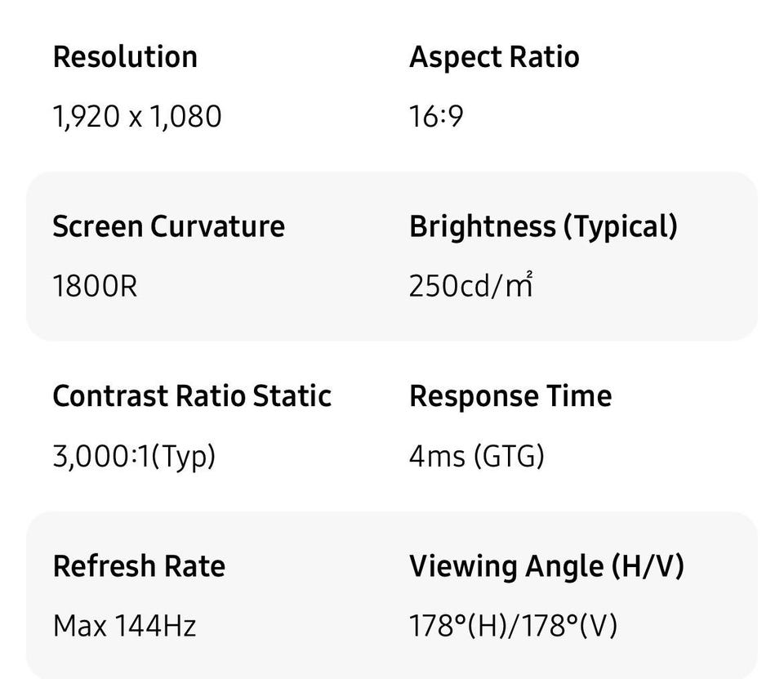Click the Refresh Rate heading
The image size is (784, 679).
(139, 566)
